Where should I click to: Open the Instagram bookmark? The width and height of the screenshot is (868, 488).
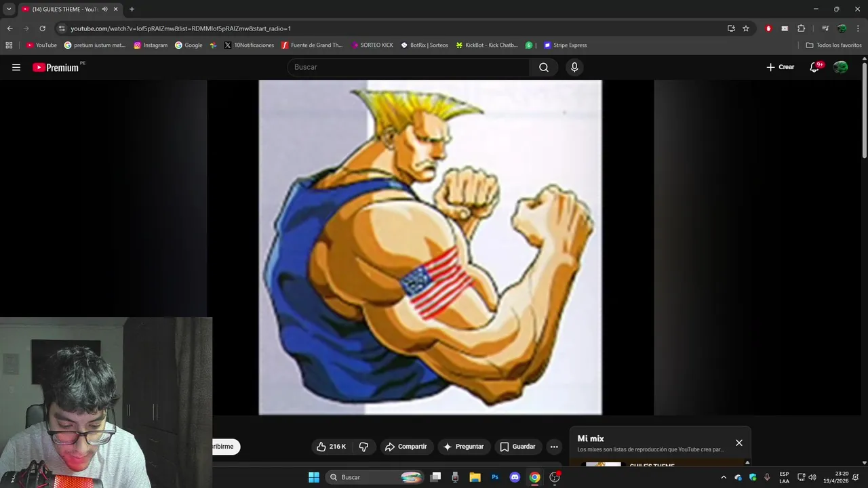tap(151, 45)
